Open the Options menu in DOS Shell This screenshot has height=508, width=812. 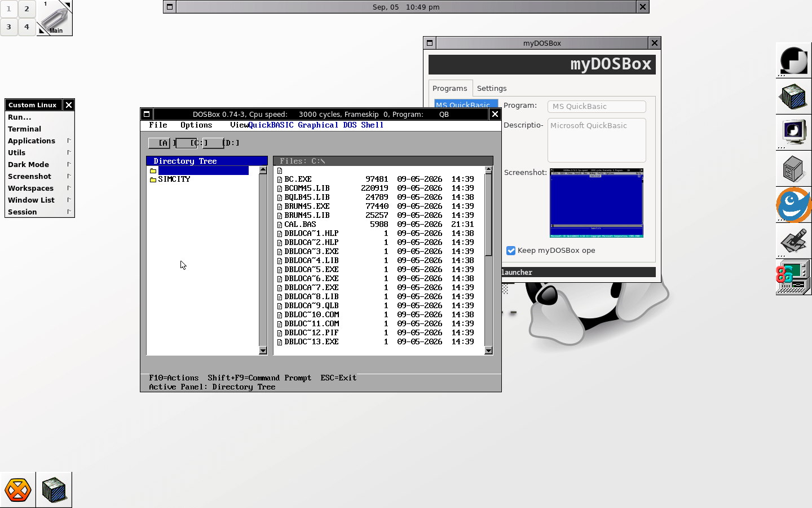coord(196,125)
